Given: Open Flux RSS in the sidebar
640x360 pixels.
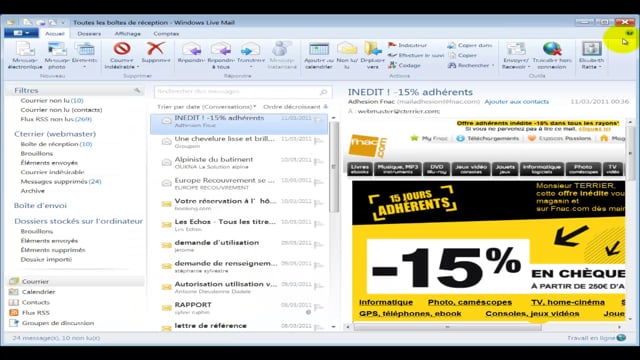Looking at the screenshot, I should [36, 313].
